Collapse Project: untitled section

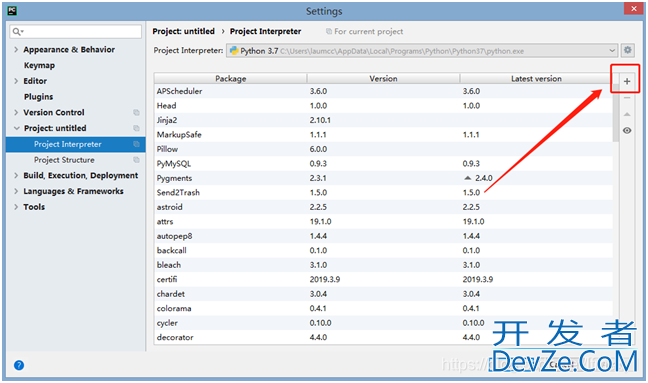(17, 128)
